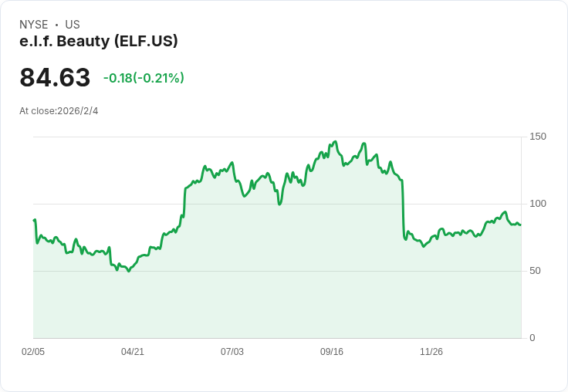Click the bottom of the steep price drop
Image resolution: width=568 pixels, height=392 pixels.
click(x=405, y=239)
